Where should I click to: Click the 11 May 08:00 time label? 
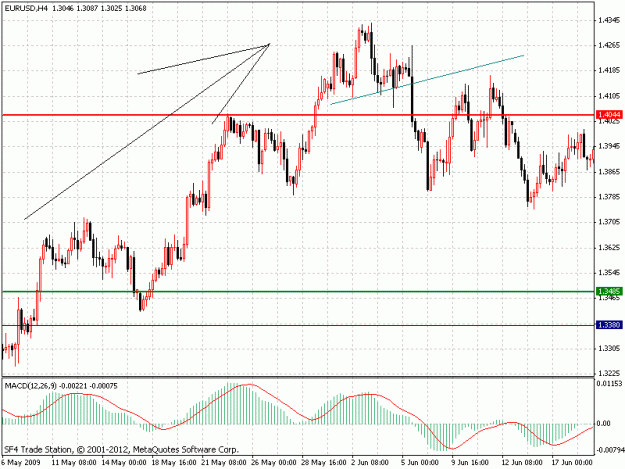pyautogui.click(x=74, y=463)
